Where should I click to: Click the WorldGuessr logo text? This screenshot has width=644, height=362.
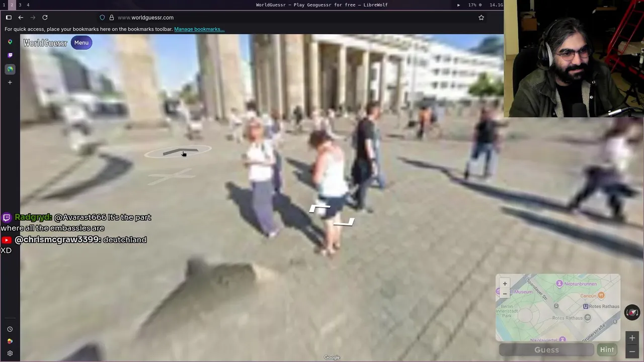(45, 43)
